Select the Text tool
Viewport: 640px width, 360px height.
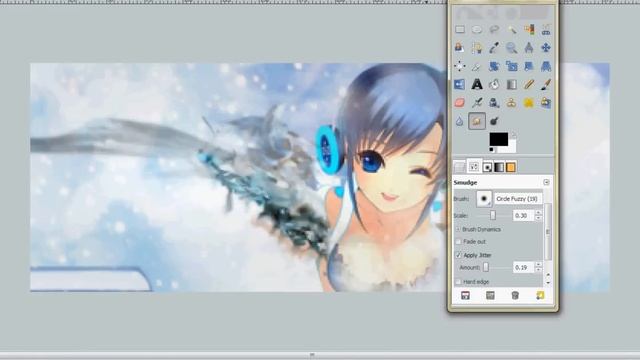pos(477,84)
